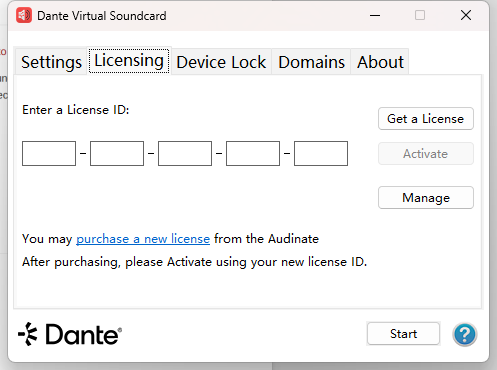497x370 pixels.
Task: Click the greyed-out Activate button
Action: pyautogui.click(x=426, y=154)
